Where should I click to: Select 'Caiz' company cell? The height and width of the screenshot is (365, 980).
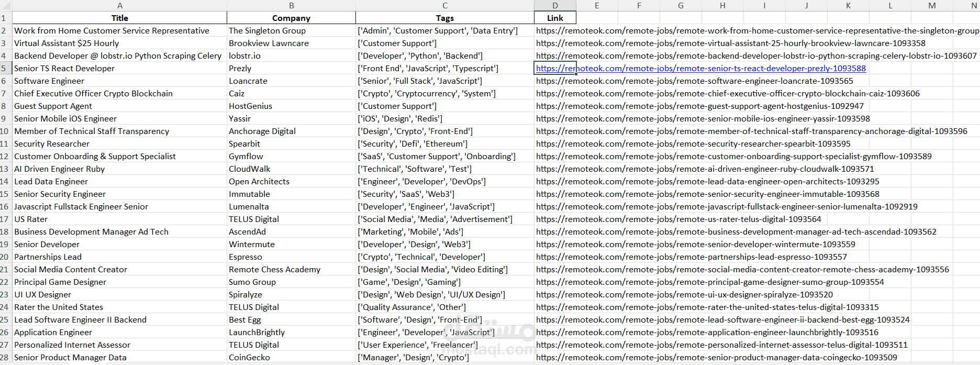click(x=291, y=93)
